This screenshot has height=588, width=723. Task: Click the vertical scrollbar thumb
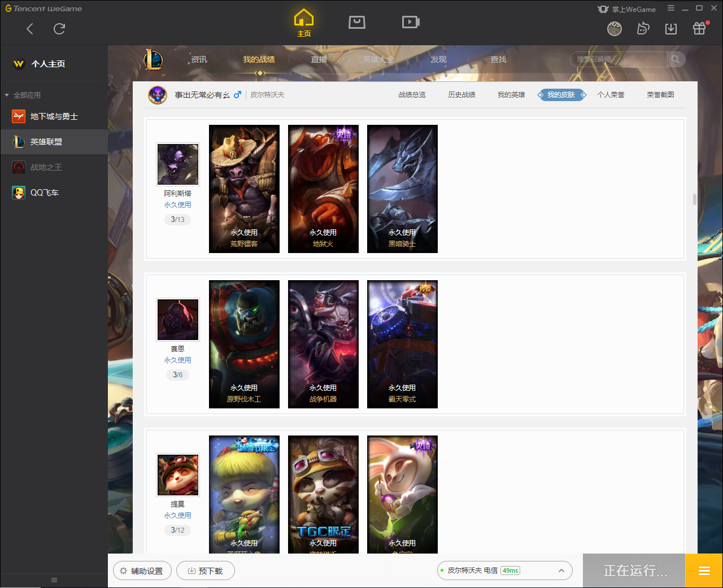[x=694, y=199]
